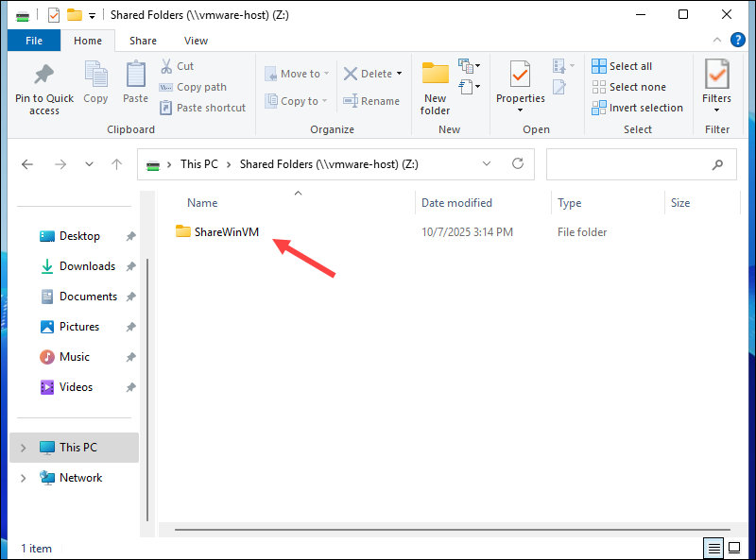Open the File menu
Viewport: 756px width, 560px height.
(x=34, y=41)
